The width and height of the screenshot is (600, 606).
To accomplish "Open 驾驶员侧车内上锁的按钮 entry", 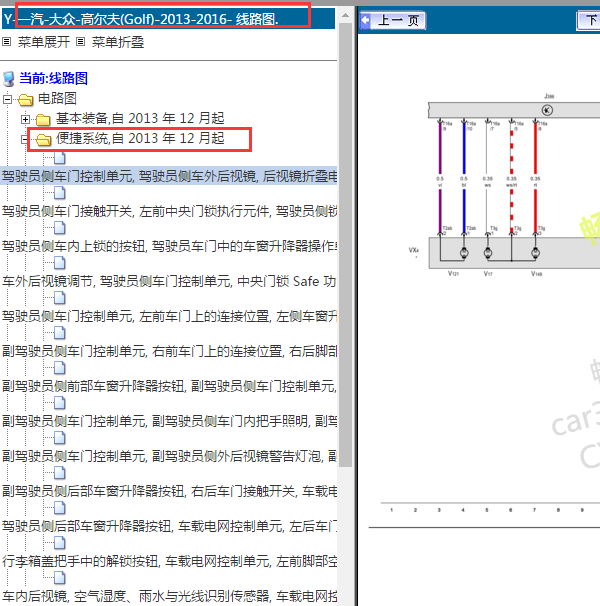I will tap(169, 246).
